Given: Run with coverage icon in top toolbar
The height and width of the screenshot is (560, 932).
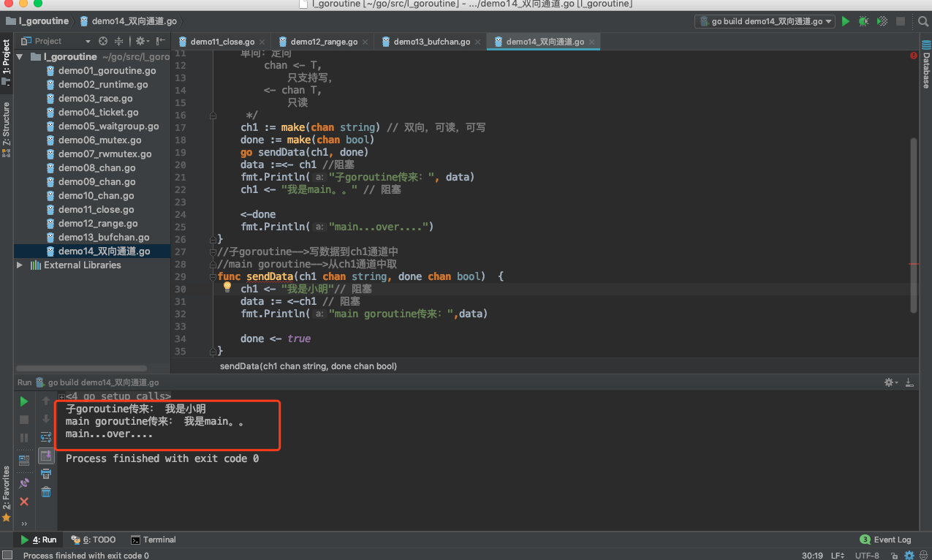Looking at the screenshot, I should (x=882, y=22).
